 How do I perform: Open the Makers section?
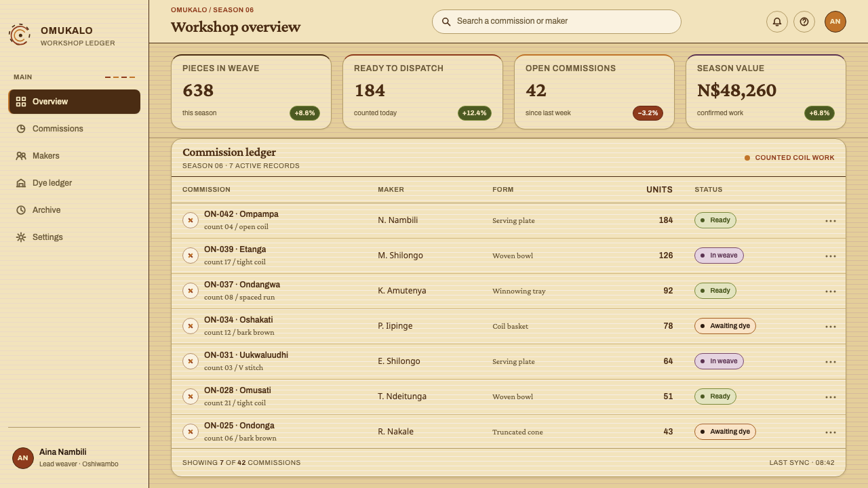click(x=75, y=156)
